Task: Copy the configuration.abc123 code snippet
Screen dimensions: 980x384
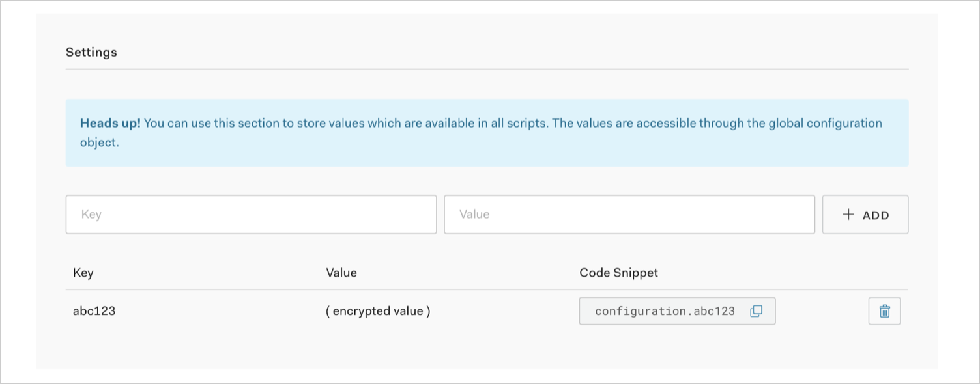Action: tap(756, 311)
